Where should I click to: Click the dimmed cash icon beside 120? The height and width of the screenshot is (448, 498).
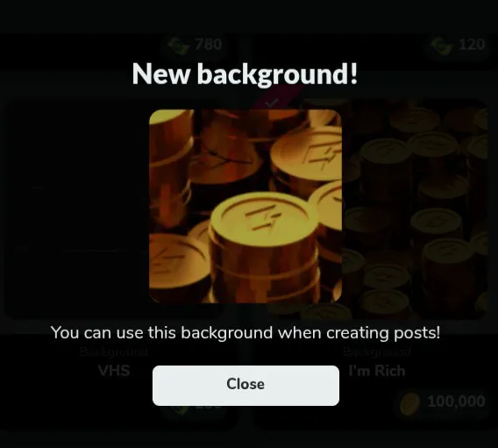(442, 46)
